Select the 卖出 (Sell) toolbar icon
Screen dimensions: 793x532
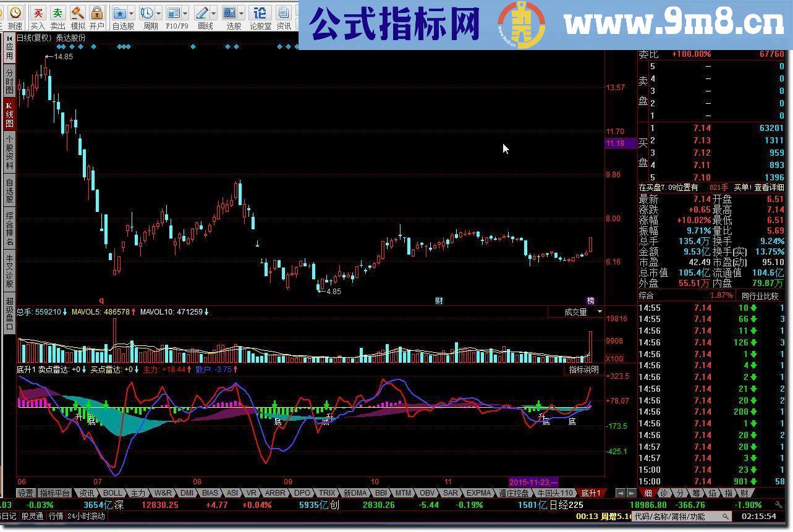coord(57,12)
